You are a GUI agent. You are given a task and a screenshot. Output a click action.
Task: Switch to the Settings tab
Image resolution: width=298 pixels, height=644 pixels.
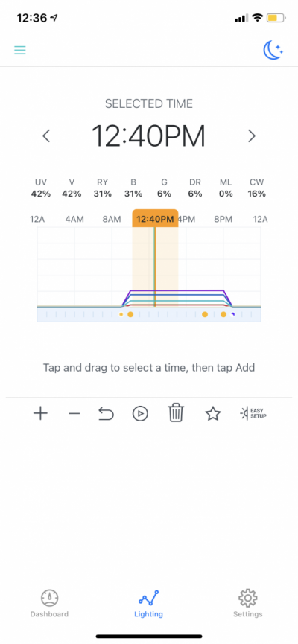(x=248, y=604)
